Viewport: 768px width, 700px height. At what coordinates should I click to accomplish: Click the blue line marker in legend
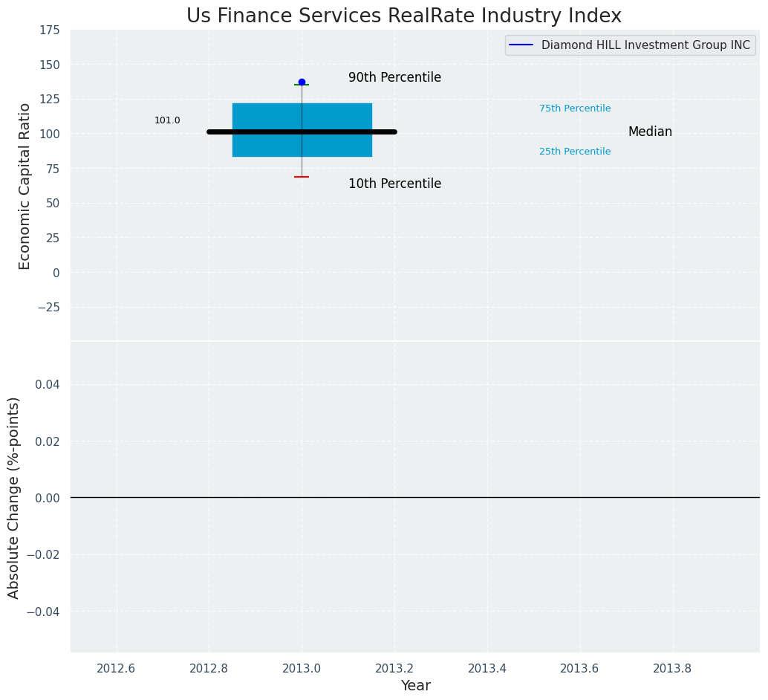(x=522, y=45)
